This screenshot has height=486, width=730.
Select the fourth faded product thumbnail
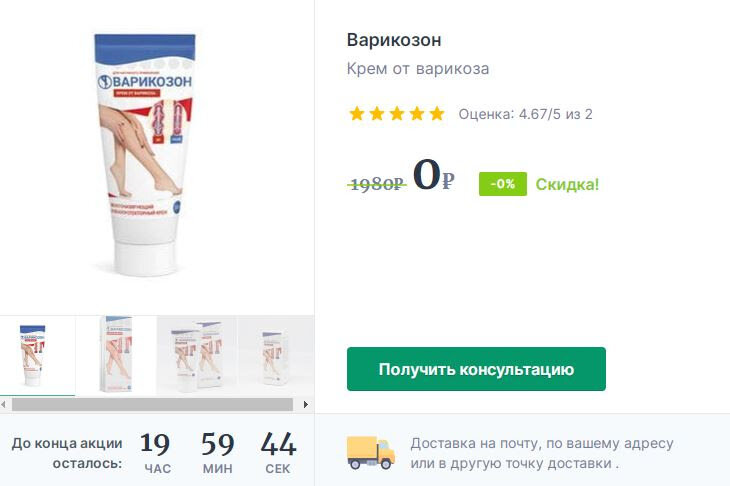tap(276, 356)
